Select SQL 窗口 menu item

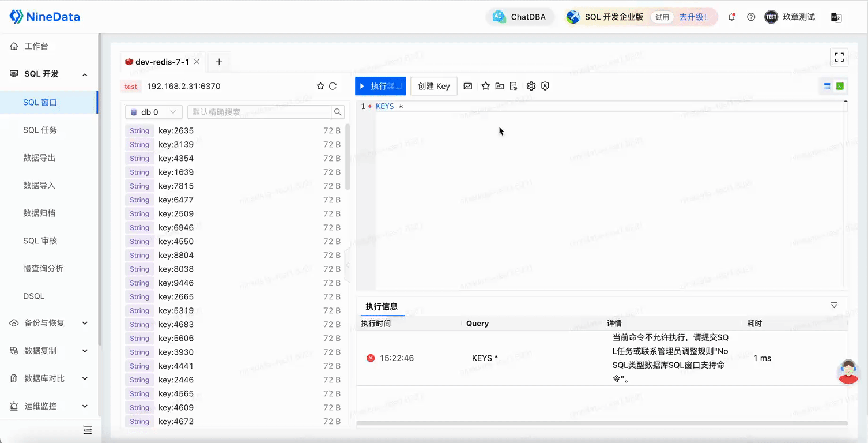(x=49, y=102)
